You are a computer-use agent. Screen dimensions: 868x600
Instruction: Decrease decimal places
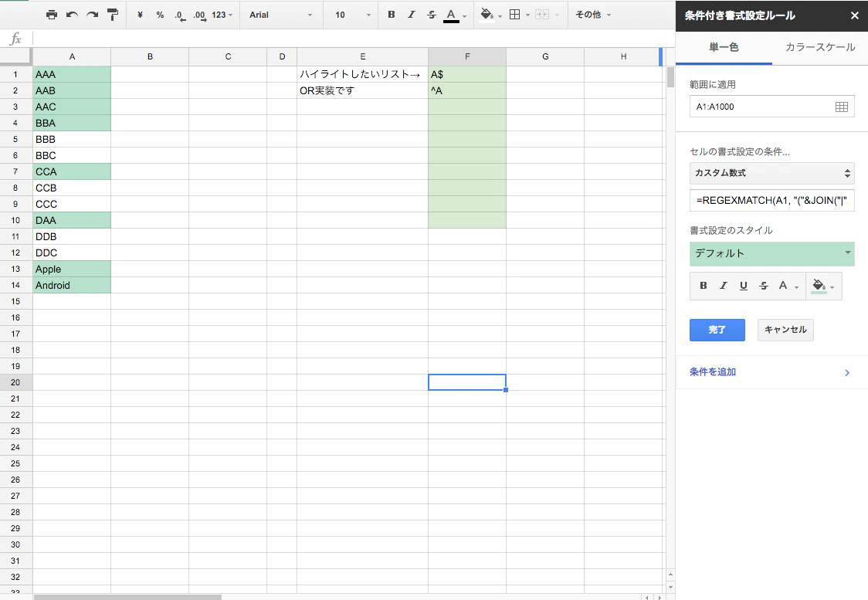[x=179, y=15]
